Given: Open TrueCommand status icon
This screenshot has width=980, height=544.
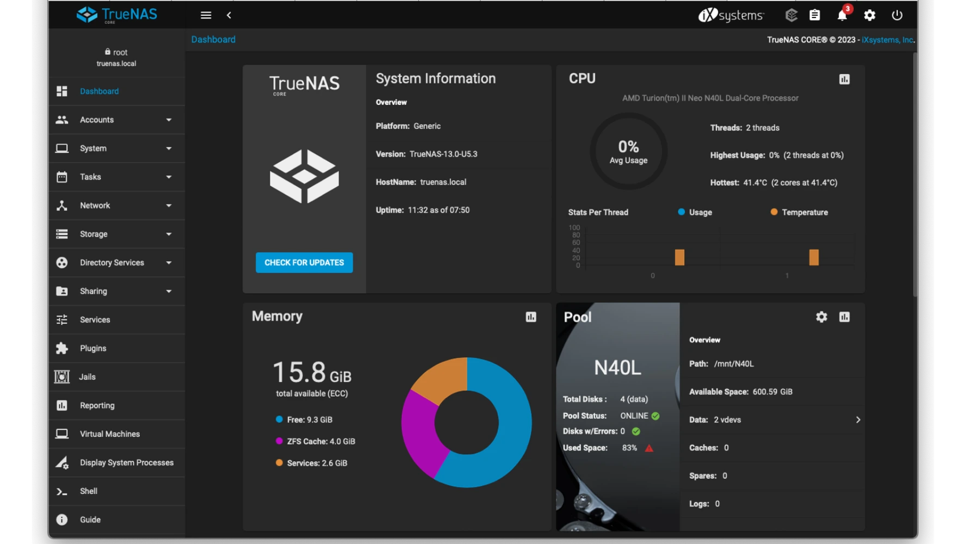Looking at the screenshot, I should [x=791, y=15].
